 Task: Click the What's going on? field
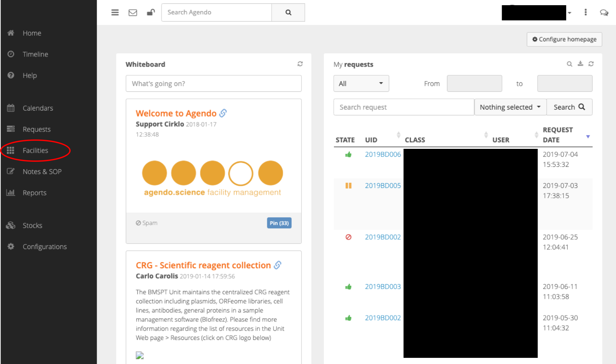213,83
